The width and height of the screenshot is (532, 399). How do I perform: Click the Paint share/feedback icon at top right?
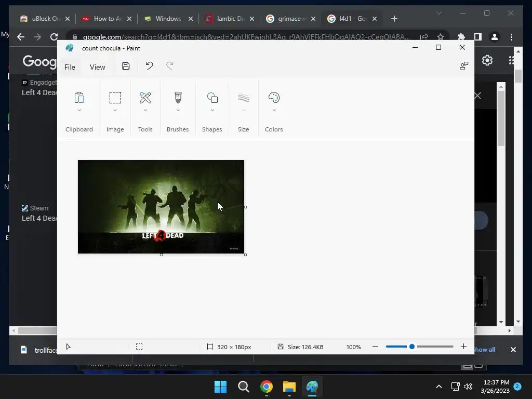(x=464, y=66)
